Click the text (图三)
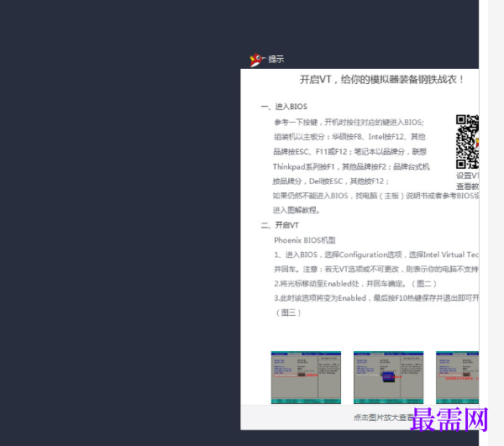504x446 pixels. 288,312
